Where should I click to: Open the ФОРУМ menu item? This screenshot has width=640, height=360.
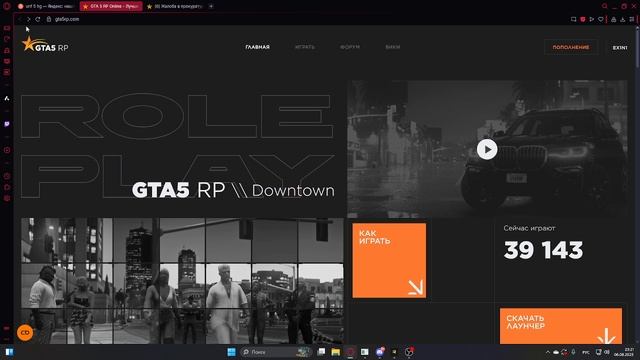350,47
